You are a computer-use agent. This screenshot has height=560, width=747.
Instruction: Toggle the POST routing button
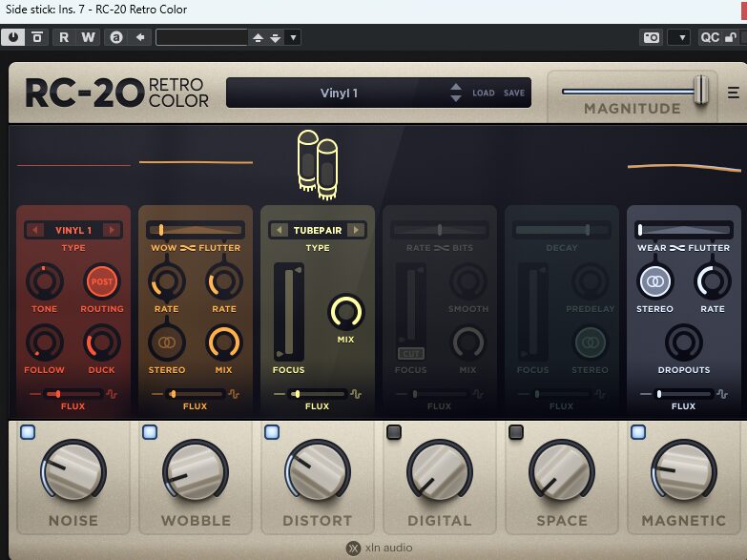pos(101,281)
